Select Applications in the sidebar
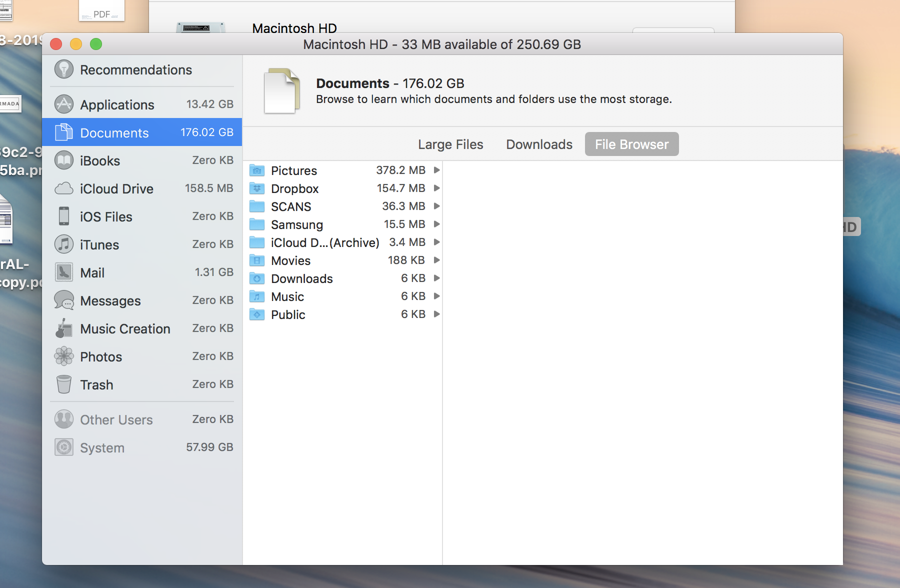The height and width of the screenshot is (588, 900). [142, 104]
